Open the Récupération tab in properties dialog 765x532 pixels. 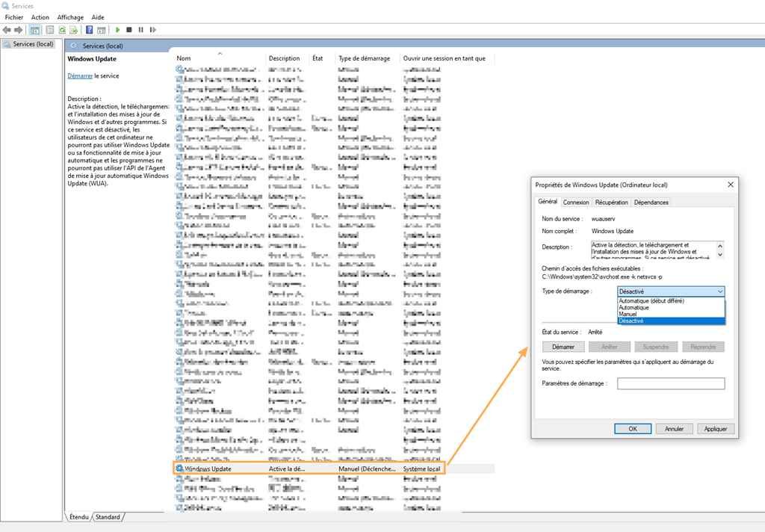pos(611,202)
